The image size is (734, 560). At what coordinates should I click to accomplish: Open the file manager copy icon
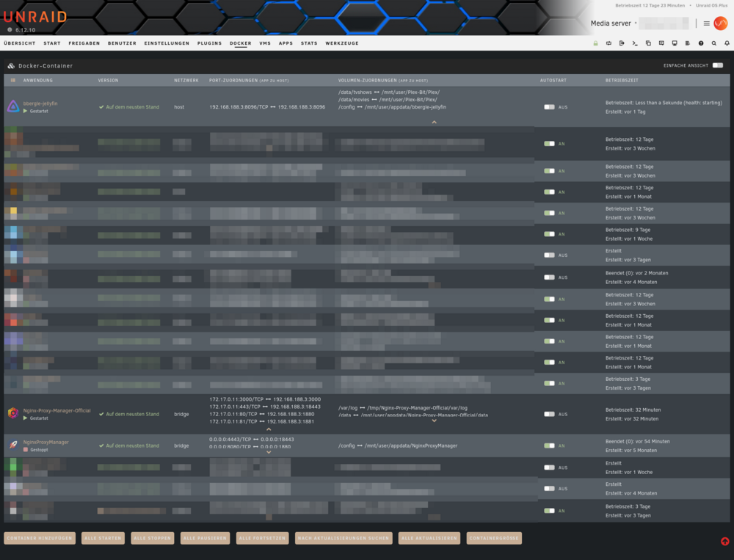click(648, 43)
